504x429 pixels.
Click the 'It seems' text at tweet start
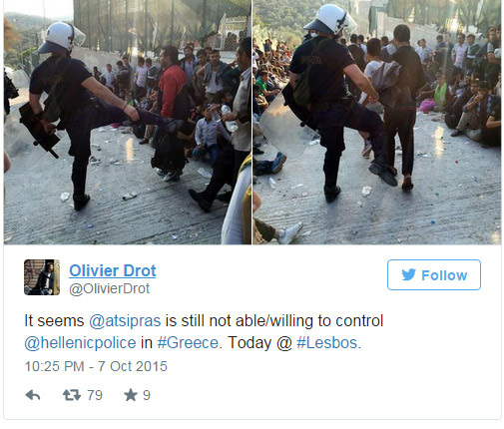(x=54, y=321)
